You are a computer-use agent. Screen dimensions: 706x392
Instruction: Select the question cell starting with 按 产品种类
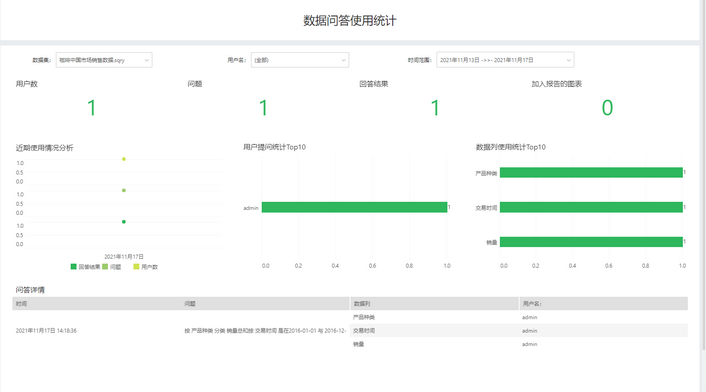coord(265,331)
